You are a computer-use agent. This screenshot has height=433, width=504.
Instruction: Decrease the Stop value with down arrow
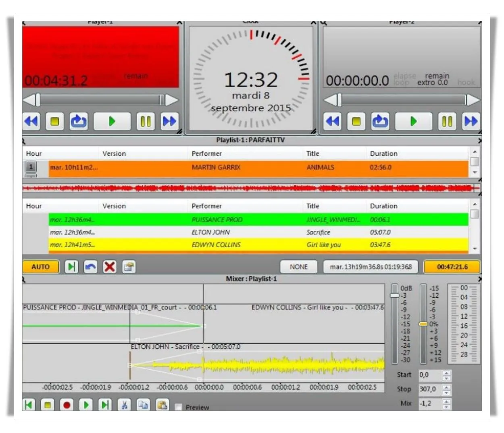point(446,392)
